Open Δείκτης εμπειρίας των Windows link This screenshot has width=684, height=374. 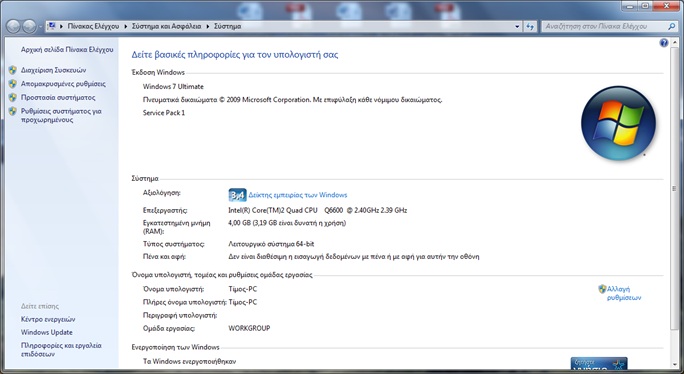[298, 195]
